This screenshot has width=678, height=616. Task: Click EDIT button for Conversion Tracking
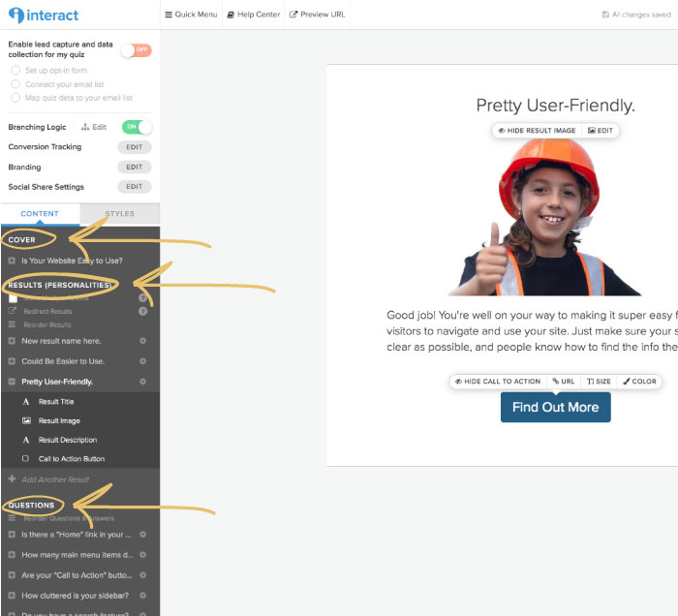(134, 147)
